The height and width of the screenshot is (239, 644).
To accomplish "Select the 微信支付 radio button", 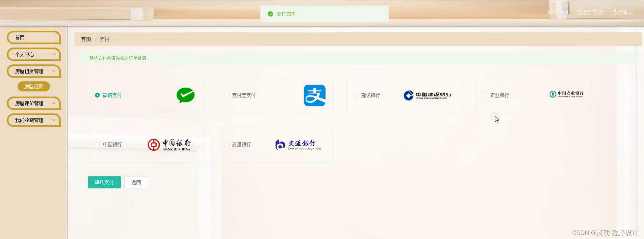I will point(97,95).
